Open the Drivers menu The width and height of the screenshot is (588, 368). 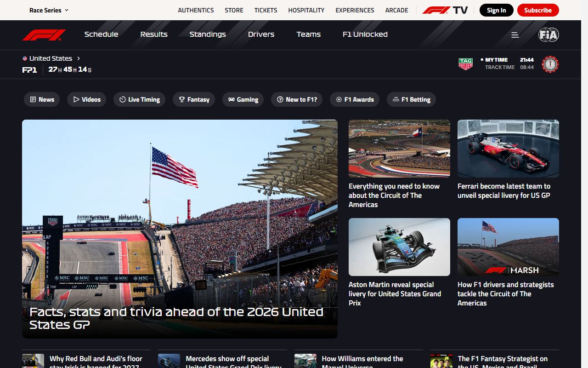pyautogui.click(x=261, y=34)
